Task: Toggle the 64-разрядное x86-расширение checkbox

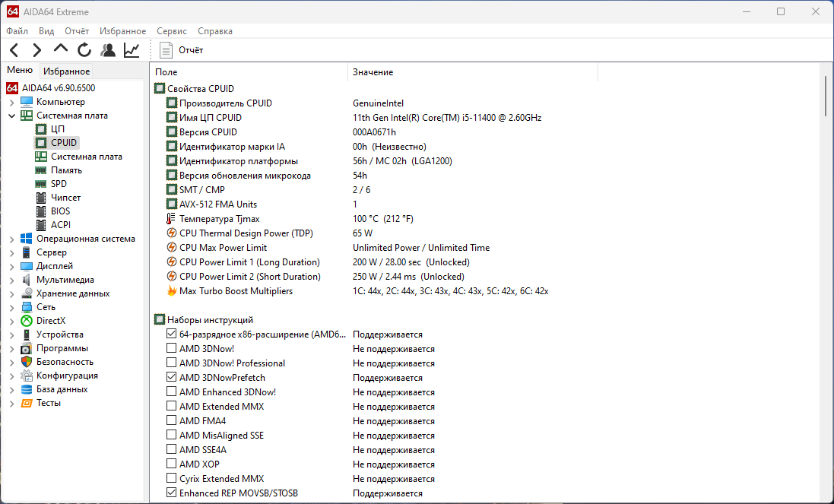Action: (x=171, y=334)
